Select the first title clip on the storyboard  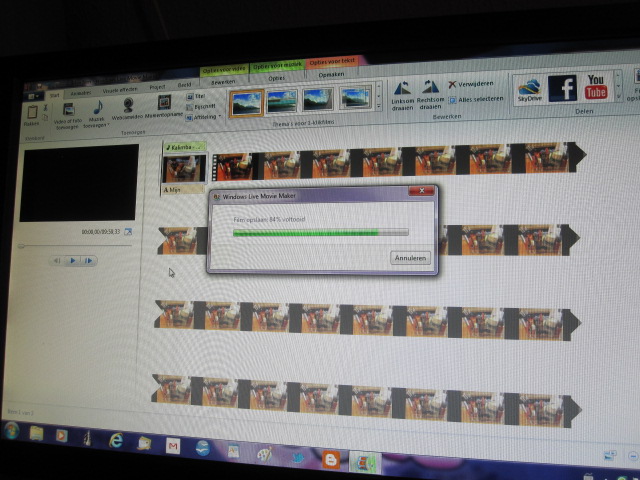coord(184,169)
